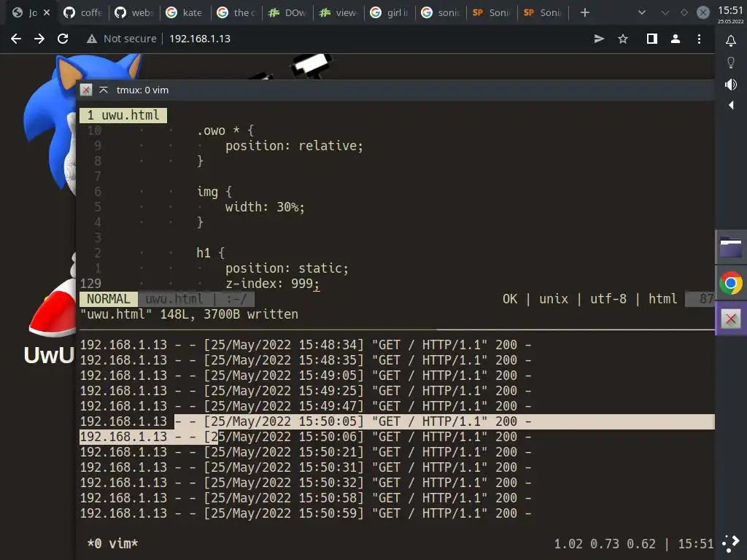Click the Not secure warning icon
The width and height of the screenshot is (747, 560).
point(91,39)
